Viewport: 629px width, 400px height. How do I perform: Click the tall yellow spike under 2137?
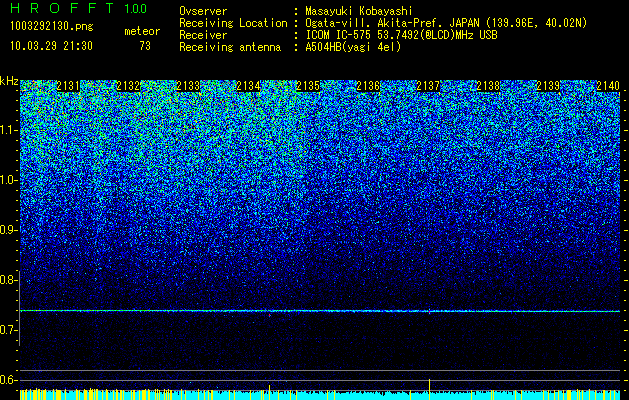429,389
